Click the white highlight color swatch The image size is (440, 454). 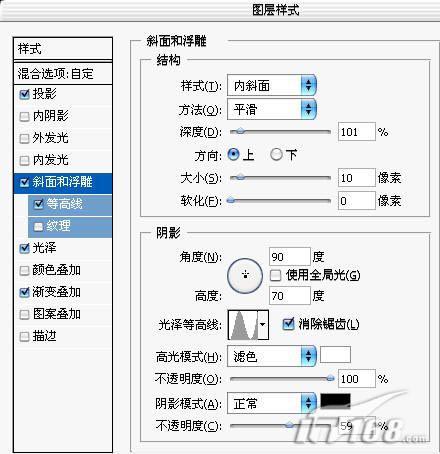tap(335, 355)
